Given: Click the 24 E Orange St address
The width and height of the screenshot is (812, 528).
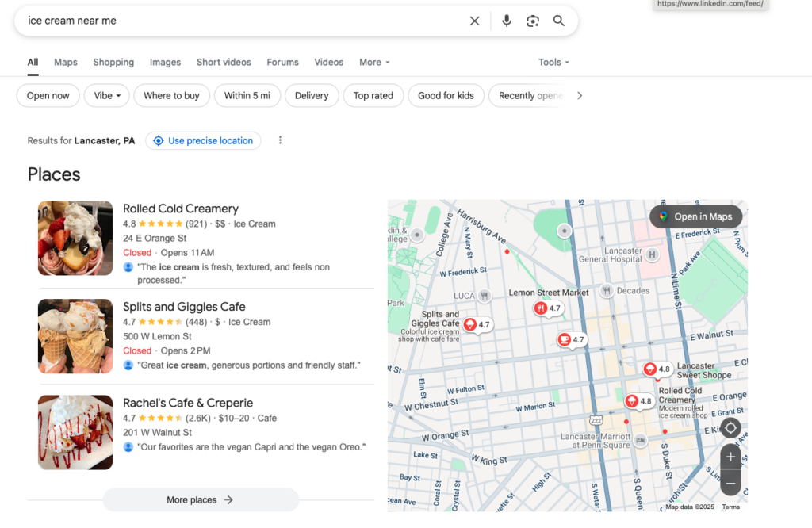Looking at the screenshot, I should [155, 238].
